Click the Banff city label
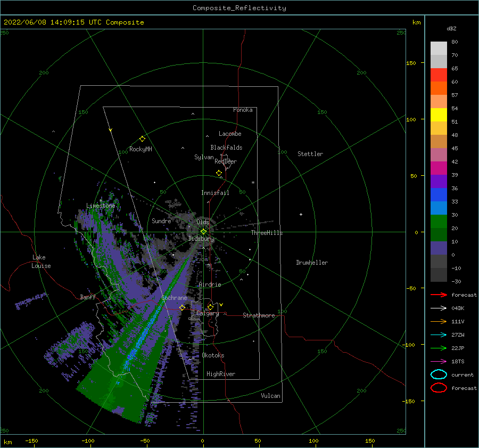Image resolution: width=479 pixels, height=448 pixels. 88,297
